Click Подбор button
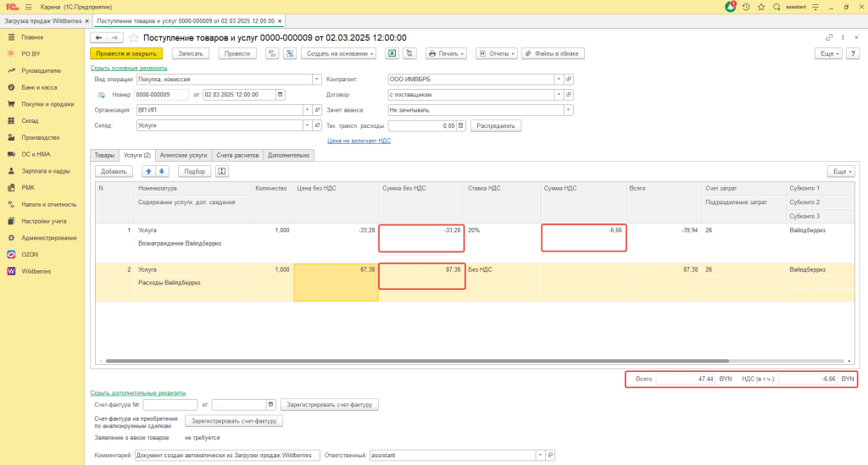This screenshot has height=465, width=868. tap(194, 171)
